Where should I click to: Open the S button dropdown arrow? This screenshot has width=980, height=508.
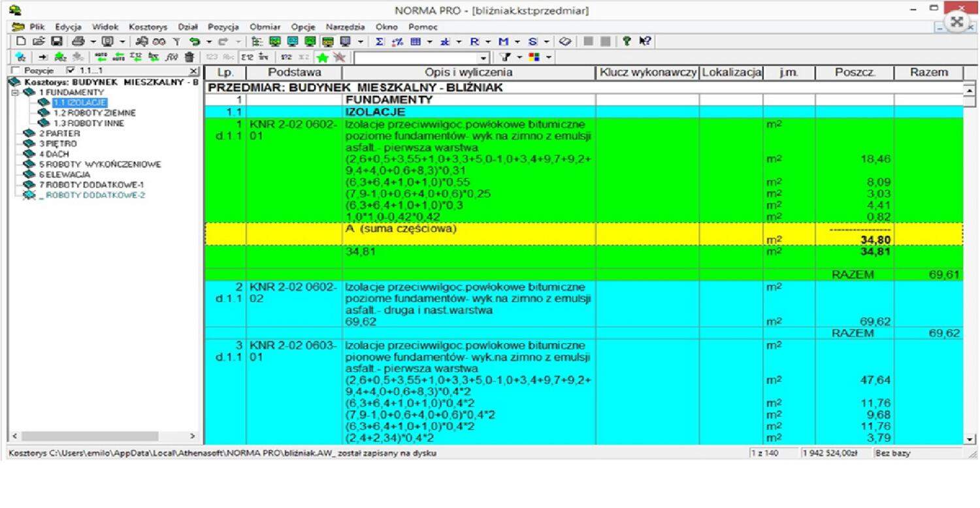pyautogui.click(x=547, y=41)
